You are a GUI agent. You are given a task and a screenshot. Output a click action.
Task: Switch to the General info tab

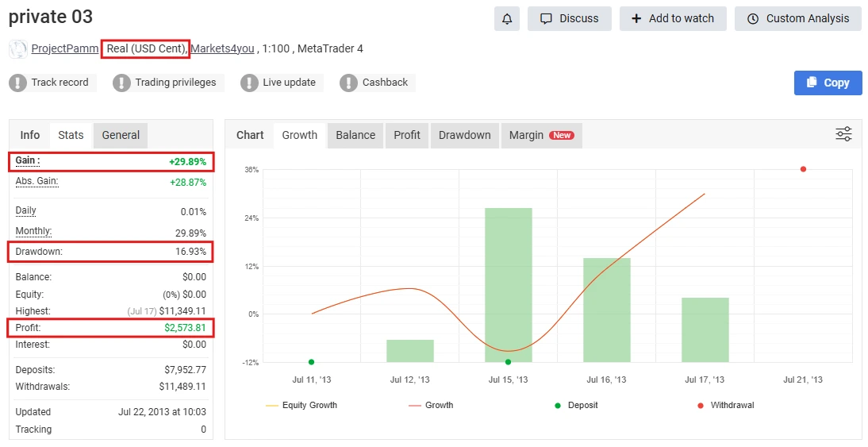click(x=121, y=135)
